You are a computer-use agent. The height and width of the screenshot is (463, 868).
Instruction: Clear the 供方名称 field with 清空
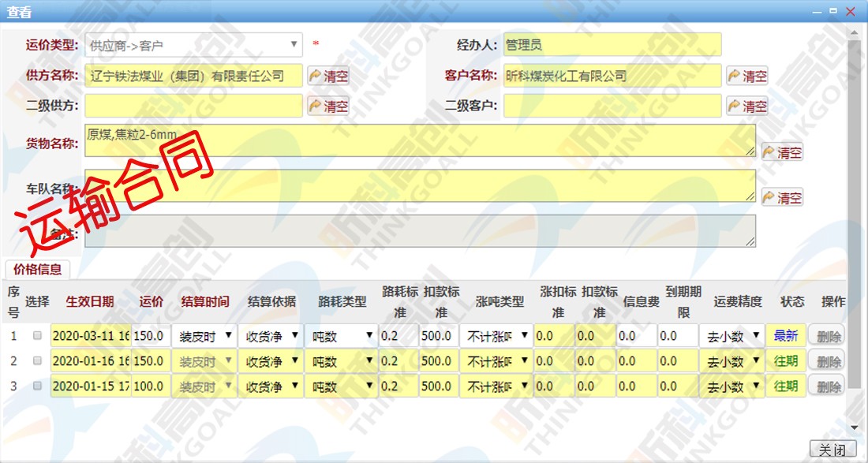click(328, 76)
